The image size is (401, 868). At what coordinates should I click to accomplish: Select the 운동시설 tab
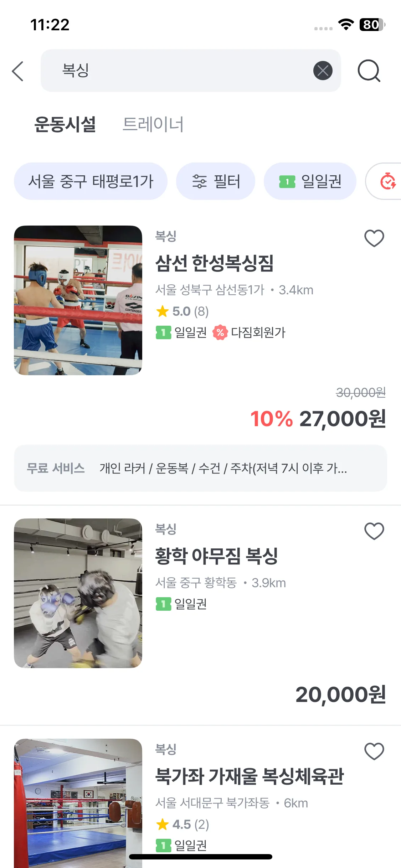click(x=65, y=124)
